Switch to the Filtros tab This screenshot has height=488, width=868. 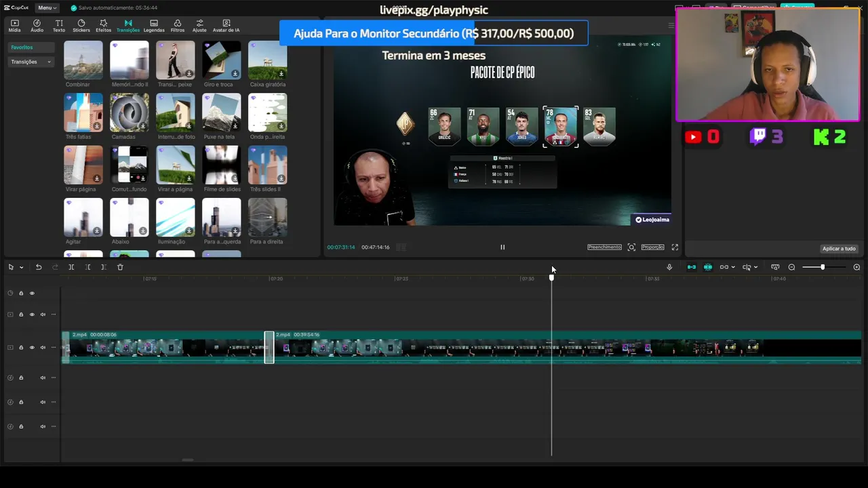click(x=177, y=26)
